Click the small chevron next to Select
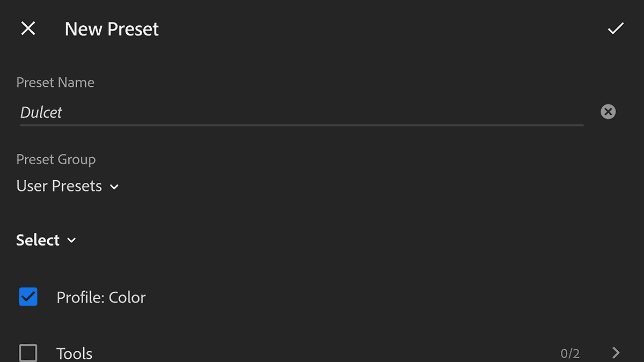Viewport: 644px width, 362px height. point(71,241)
